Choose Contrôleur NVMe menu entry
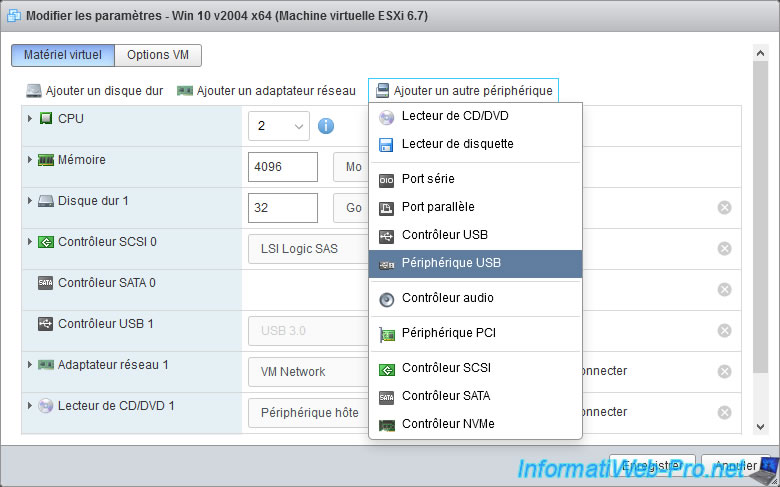Viewport: 780px width, 487px height. pyautogui.click(x=475, y=424)
